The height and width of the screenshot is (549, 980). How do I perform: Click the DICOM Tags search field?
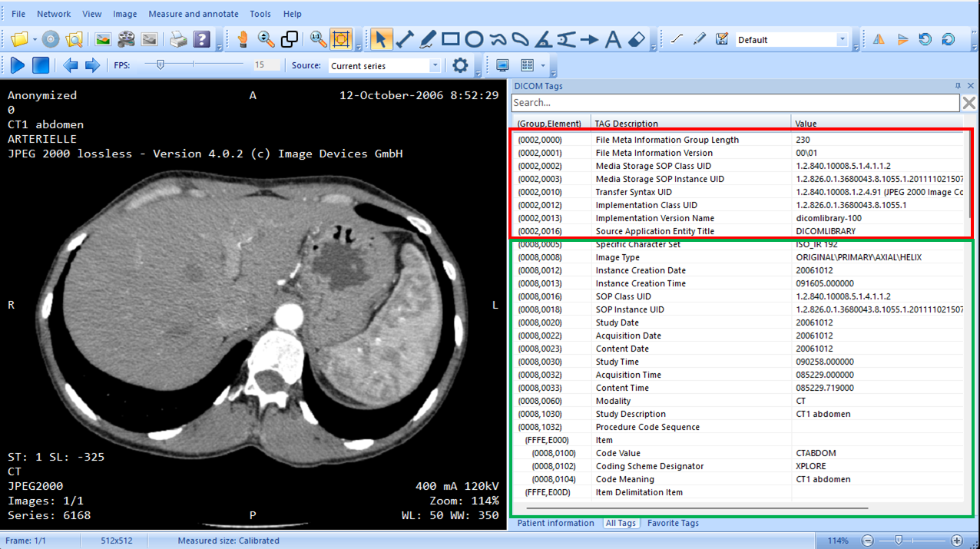(x=734, y=103)
